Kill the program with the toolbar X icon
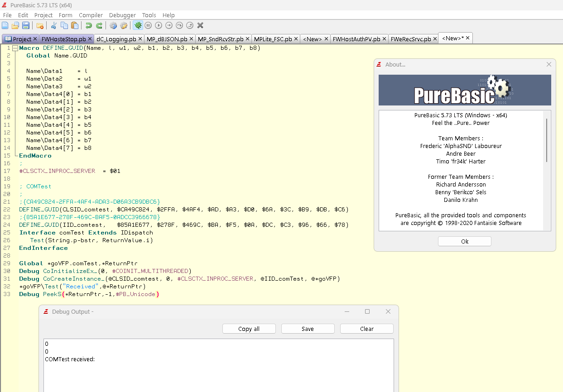Viewport: 563px width, 392px height. pyautogui.click(x=200, y=25)
